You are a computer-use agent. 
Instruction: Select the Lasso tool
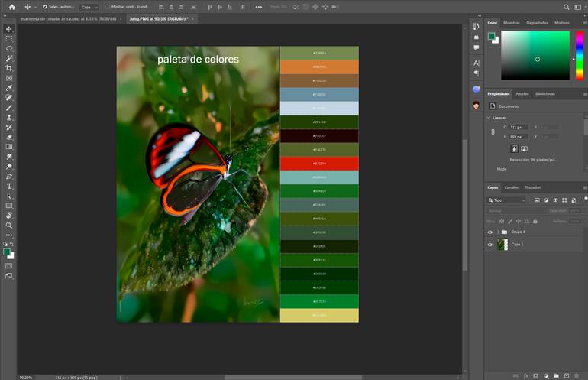[9, 48]
